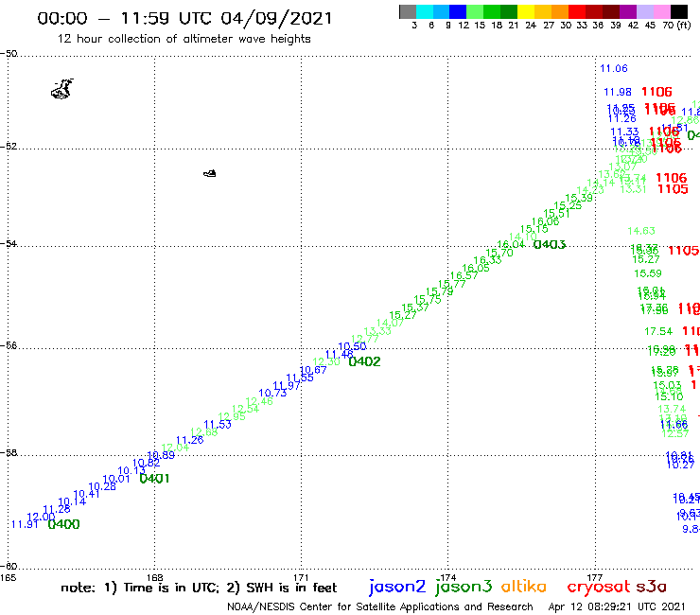The width and height of the screenshot is (700, 615).
Task: Select the altika satellite legend label
Action: (523, 587)
